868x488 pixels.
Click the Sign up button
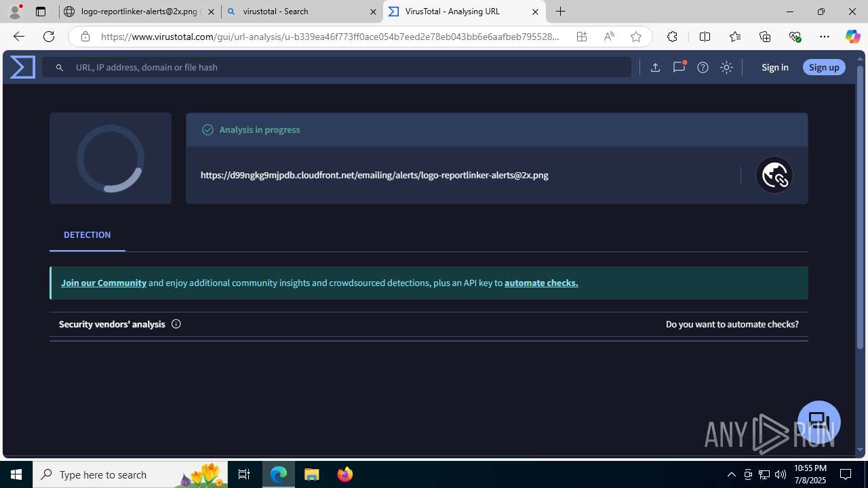click(x=824, y=67)
